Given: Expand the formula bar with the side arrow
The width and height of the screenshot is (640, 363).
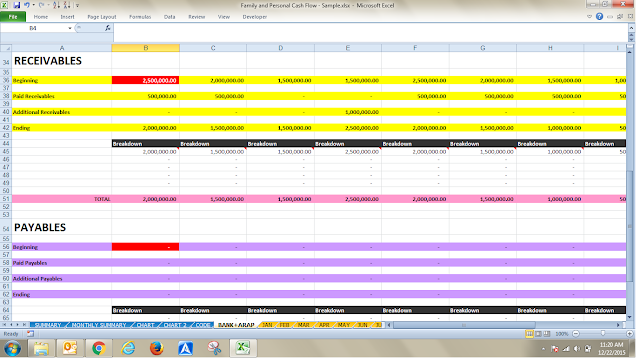Looking at the screenshot, I should 631,28.
